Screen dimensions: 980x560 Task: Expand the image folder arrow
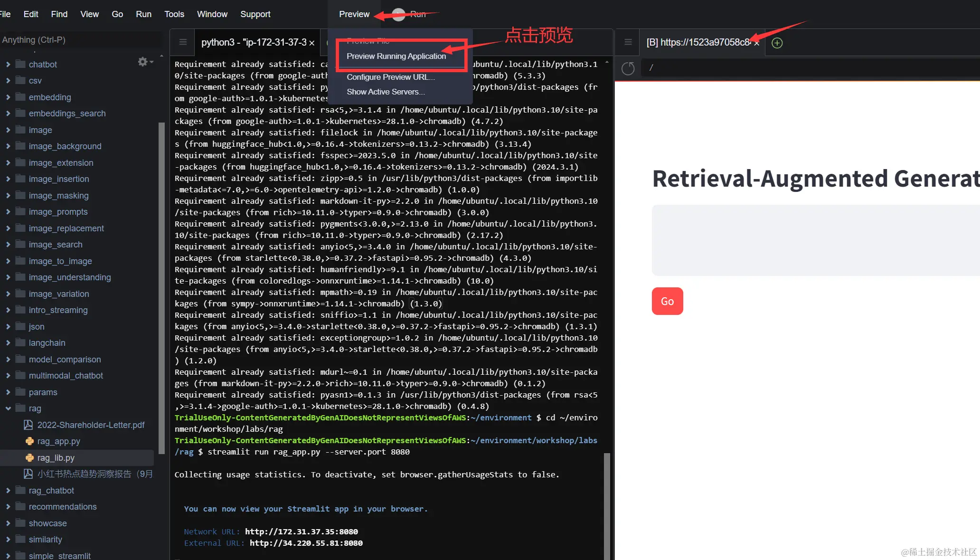coord(8,130)
